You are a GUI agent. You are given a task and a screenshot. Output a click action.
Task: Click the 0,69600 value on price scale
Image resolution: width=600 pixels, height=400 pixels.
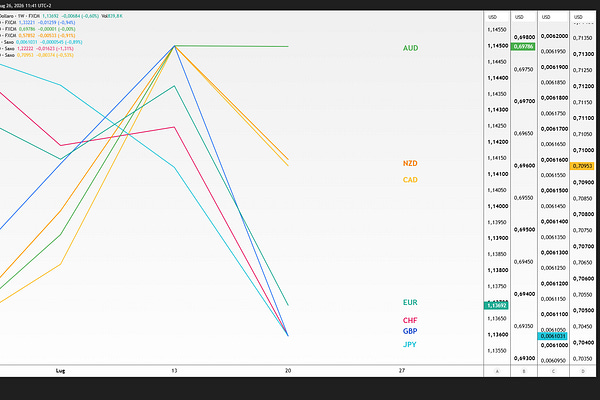coord(524,166)
